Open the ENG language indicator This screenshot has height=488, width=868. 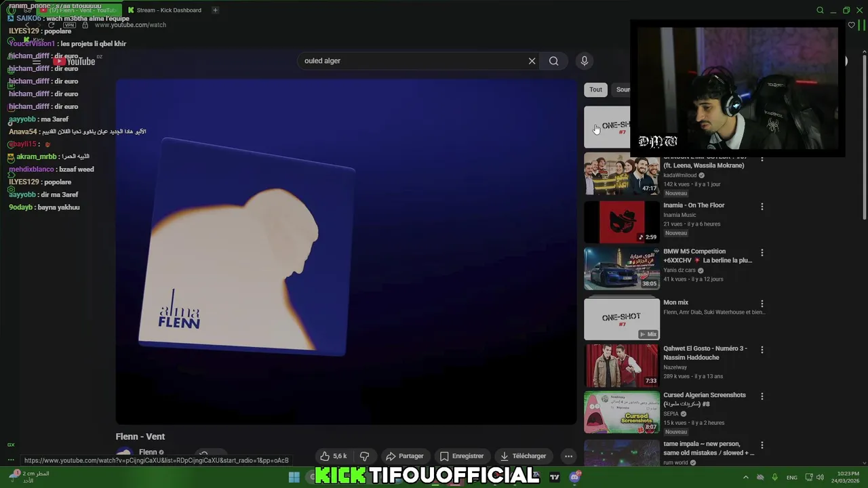tap(791, 477)
